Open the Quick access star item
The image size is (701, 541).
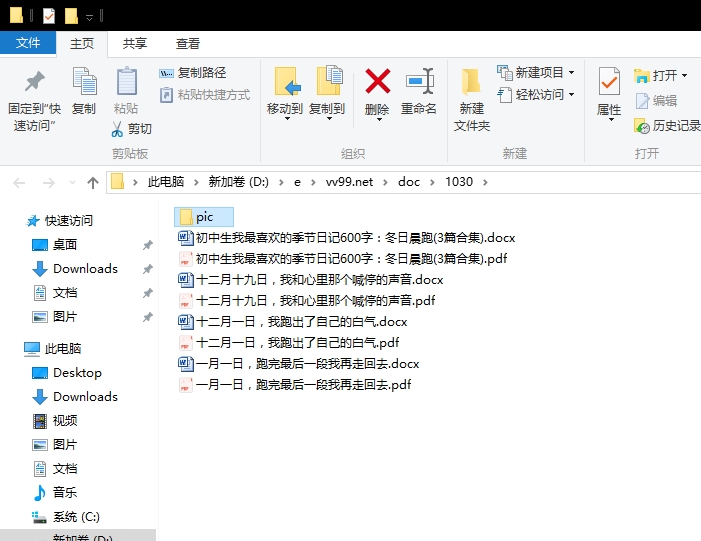click(x=60, y=220)
